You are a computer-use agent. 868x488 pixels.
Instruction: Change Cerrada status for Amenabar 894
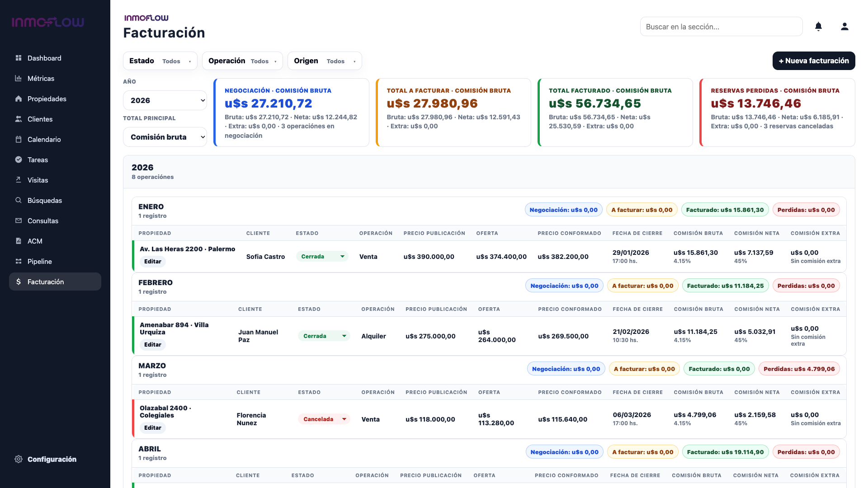click(x=324, y=336)
